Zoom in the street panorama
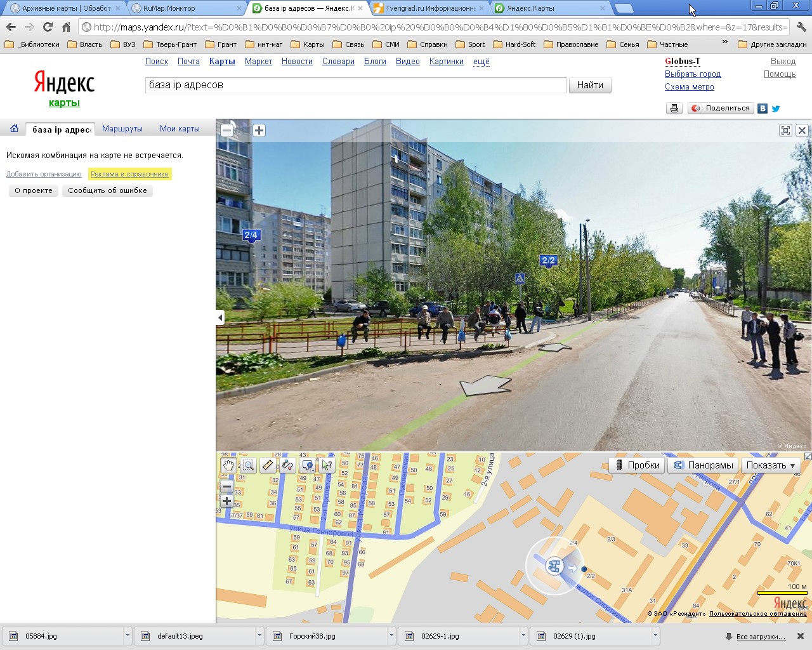Image resolution: width=812 pixels, height=650 pixels. 259,130
